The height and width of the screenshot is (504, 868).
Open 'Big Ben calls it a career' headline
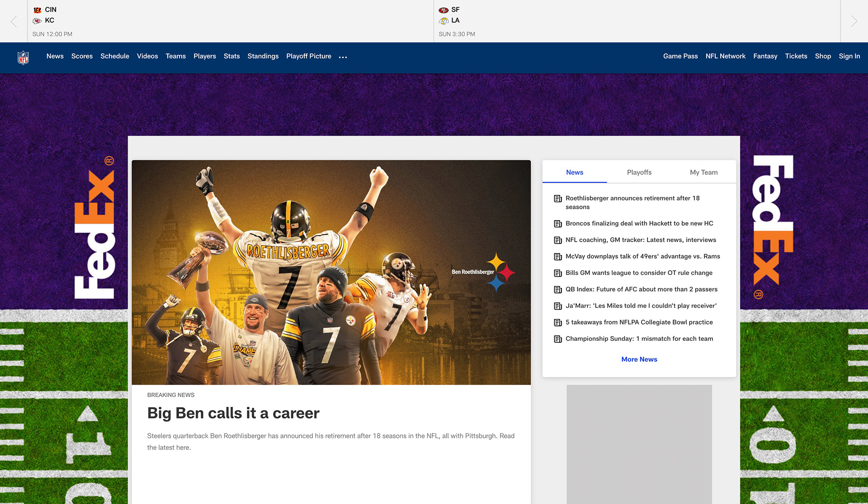(x=233, y=413)
